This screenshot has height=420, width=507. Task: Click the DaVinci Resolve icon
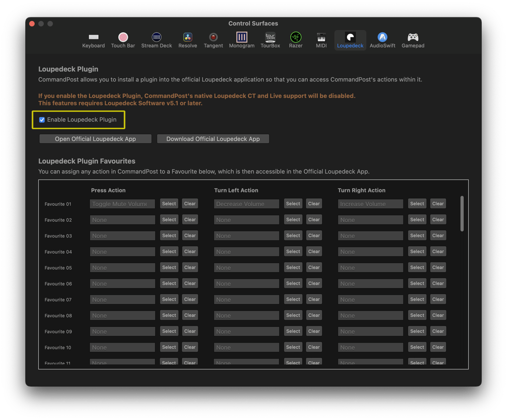(188, 40)
